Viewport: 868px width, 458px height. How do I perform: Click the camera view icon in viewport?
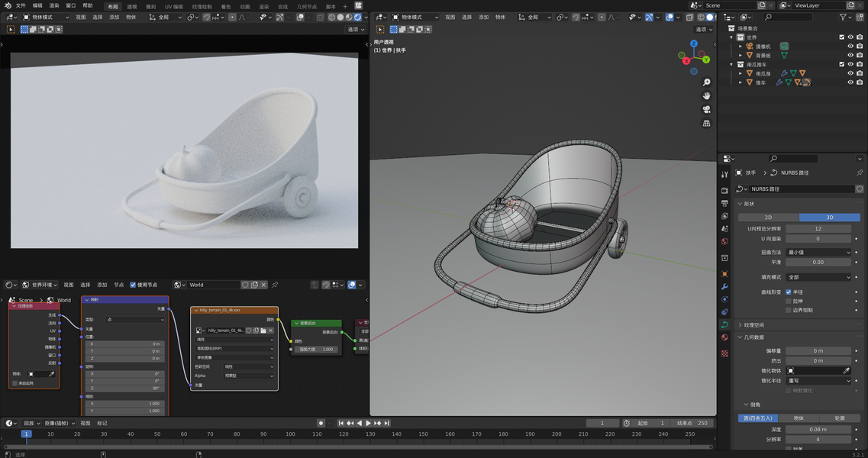(x=707, y=109)
